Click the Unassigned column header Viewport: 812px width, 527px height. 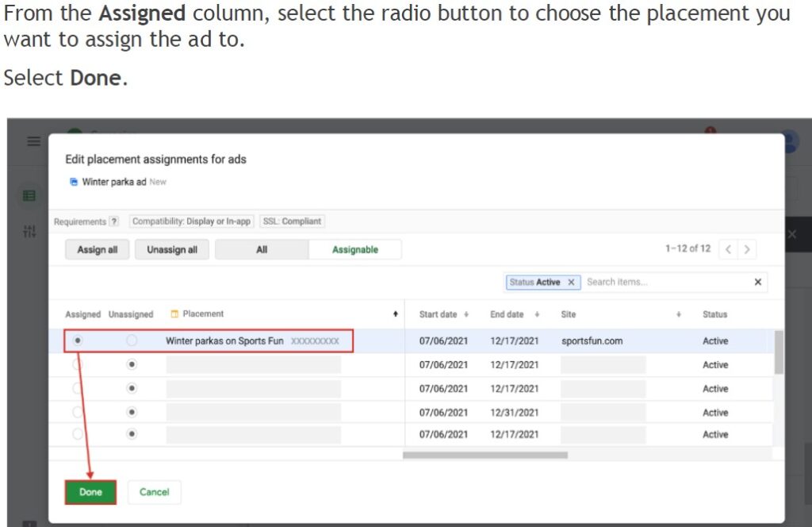131,314
